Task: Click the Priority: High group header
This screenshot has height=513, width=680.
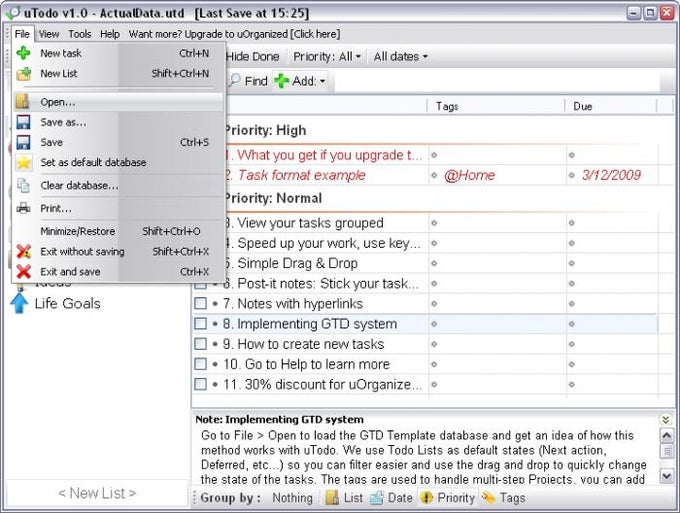Action: coord(265,130)
